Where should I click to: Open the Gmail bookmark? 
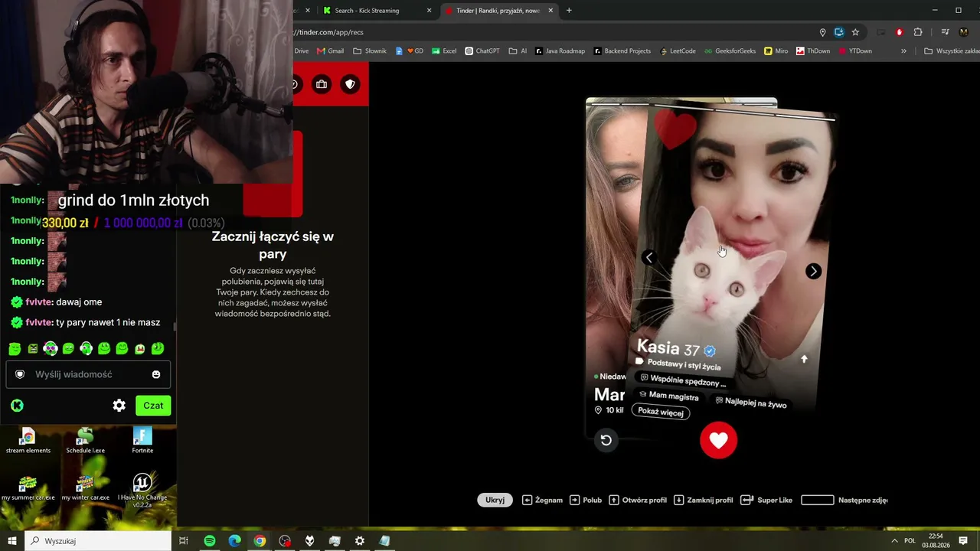tap(330, 51)
